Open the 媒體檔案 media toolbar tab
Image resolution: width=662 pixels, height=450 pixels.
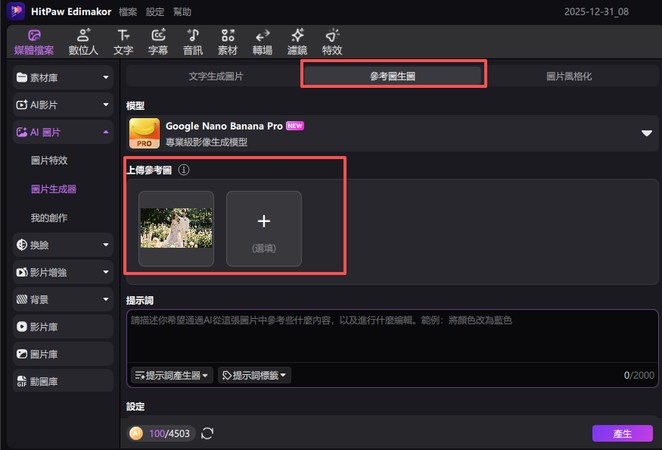click(34, 43)
